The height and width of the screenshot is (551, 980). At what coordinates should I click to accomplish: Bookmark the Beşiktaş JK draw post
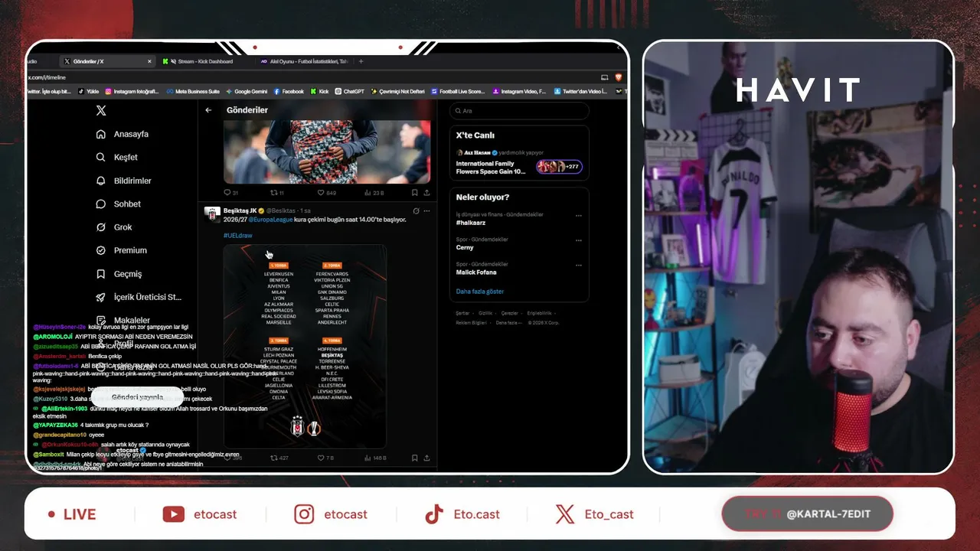click(x=414, y=458)
